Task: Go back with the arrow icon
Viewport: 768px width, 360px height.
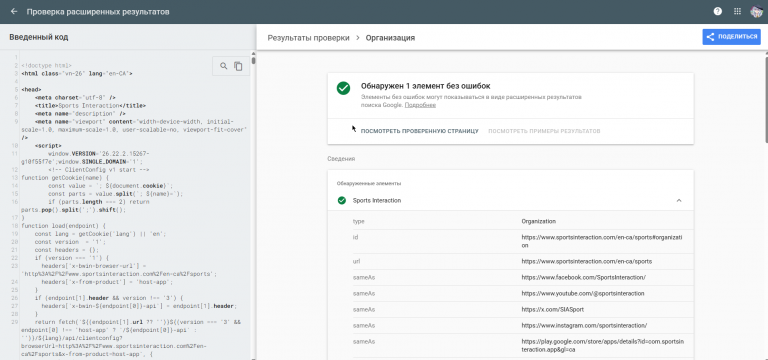Action: pyautogui.click(x=14, y=12)
